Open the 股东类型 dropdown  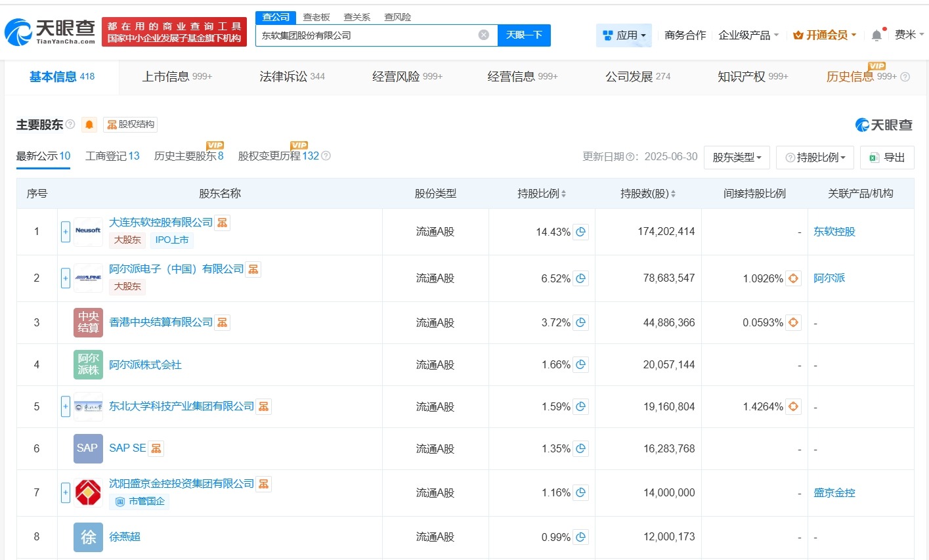tap(737, 158)
